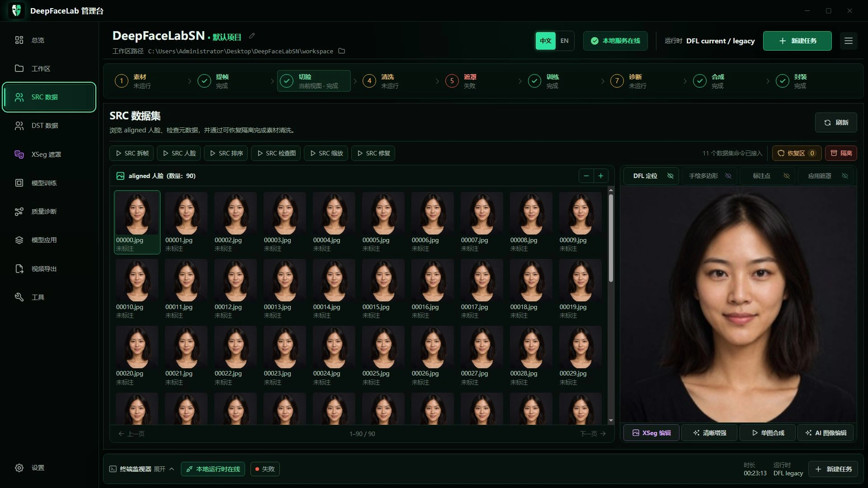
Task: Click the 工具 wrench icon
Action: pos(19,297)
